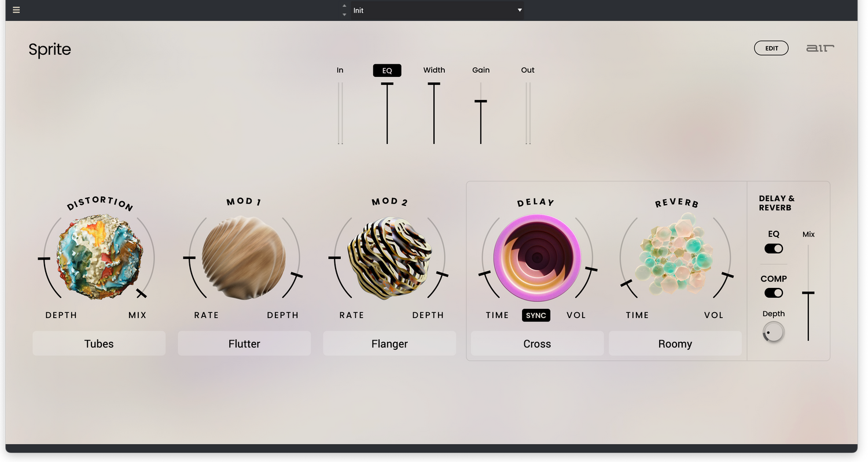The width and height of the screenshot is (868, 462).
Task: Click the AIR logo
Action: (x=820, y=49)
